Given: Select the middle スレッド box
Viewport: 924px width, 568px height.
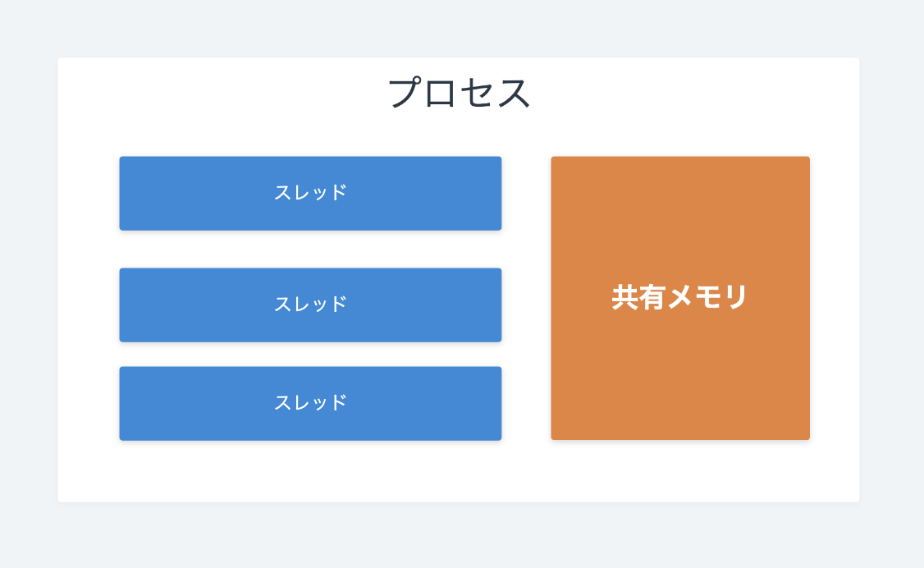Looking at the screenshot, I should click(310, 305).
